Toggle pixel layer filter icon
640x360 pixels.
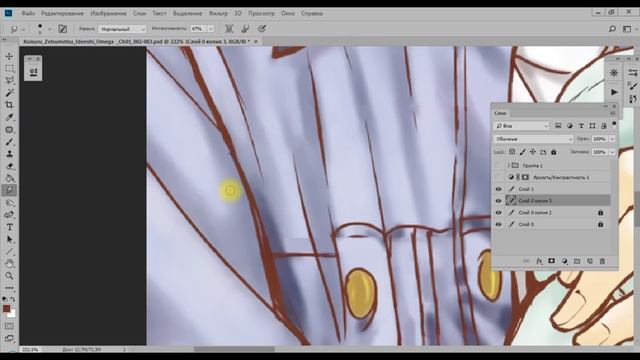pyautogui.click(x=558, y=126)
